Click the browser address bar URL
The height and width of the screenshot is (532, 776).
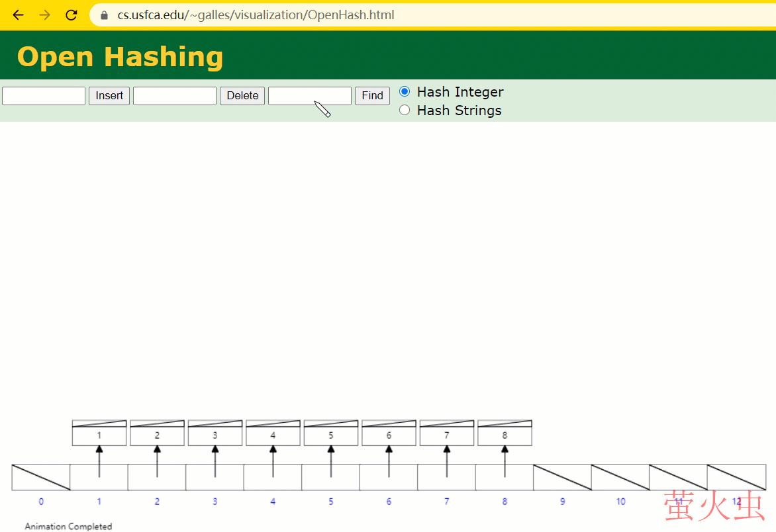[256, 15]
